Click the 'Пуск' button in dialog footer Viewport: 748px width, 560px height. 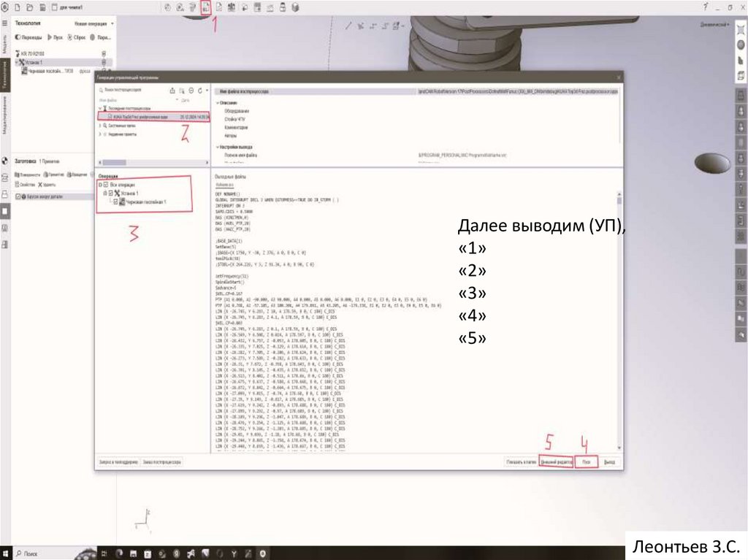[586, 462]
